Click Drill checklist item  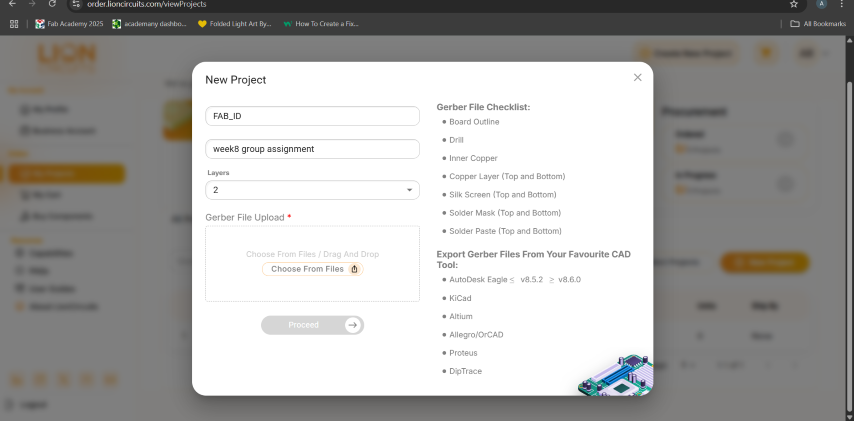(456, 140)
